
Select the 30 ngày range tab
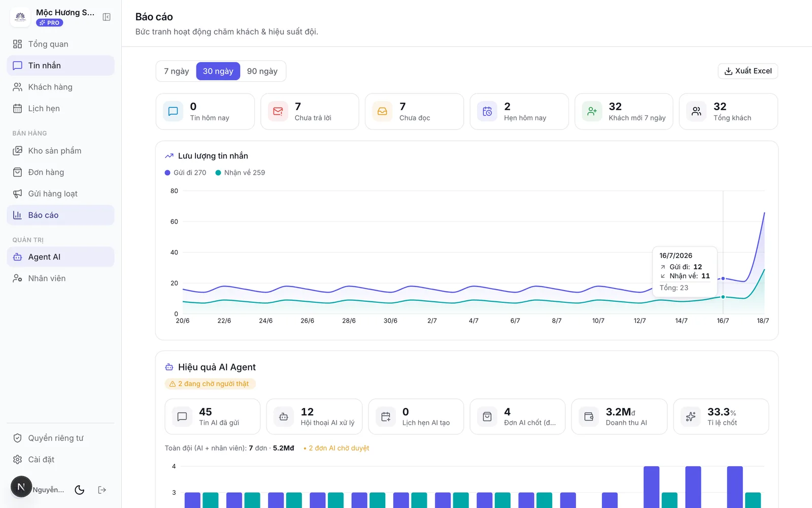(x=218, y=71)
